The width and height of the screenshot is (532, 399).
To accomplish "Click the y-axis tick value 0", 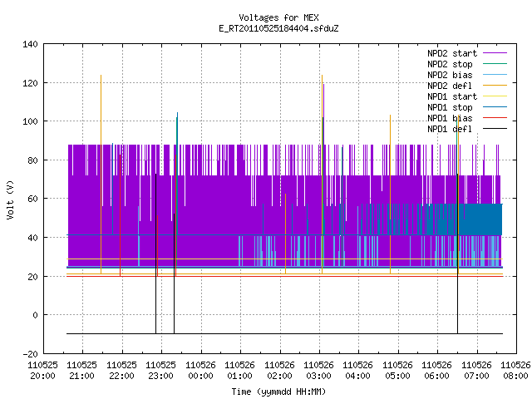I will pos(35,315).
